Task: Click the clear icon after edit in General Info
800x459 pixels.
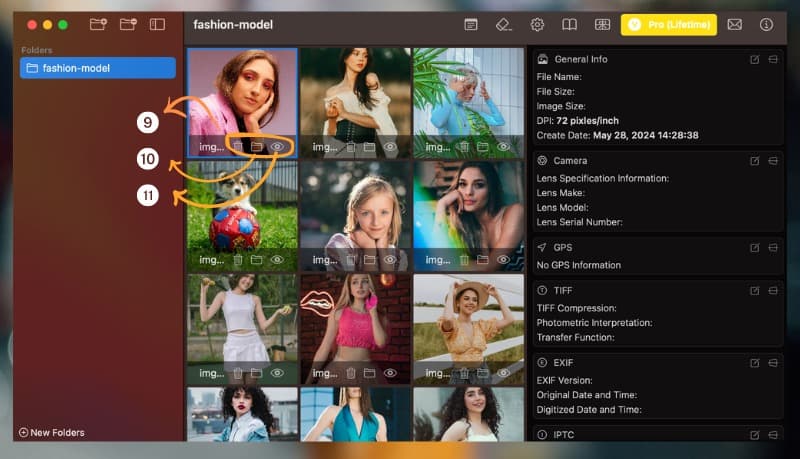Action: tap(773, 60)
